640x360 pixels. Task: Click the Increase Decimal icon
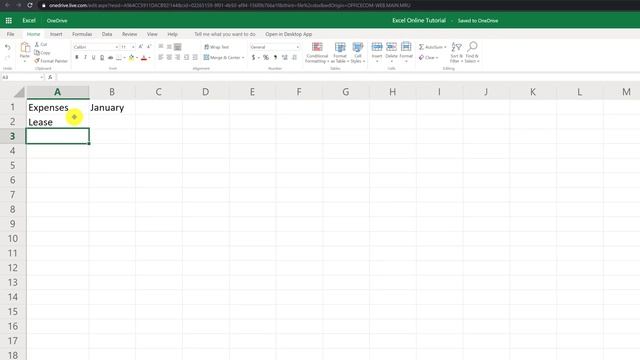click(284, 58)
